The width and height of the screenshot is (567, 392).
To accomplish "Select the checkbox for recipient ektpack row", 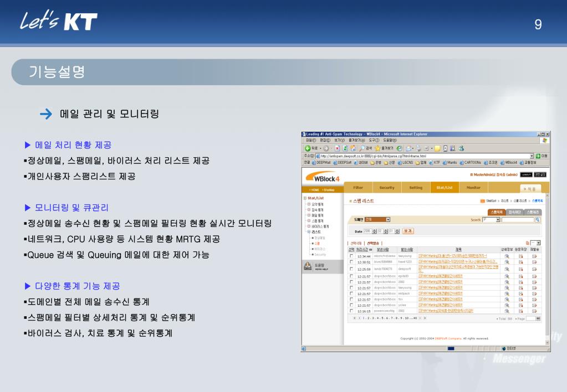I will pyautogui.click(x=351, y=294).
